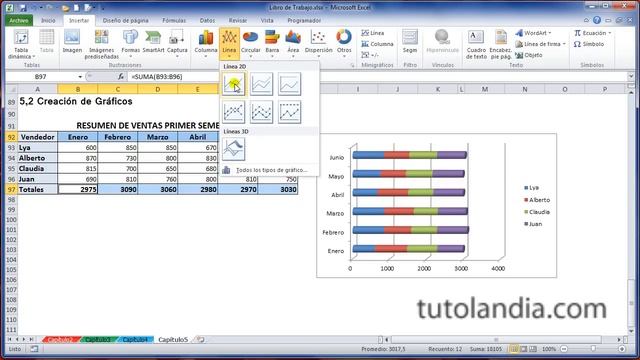Open the WordArt dropdown

[x=533, y=33]
